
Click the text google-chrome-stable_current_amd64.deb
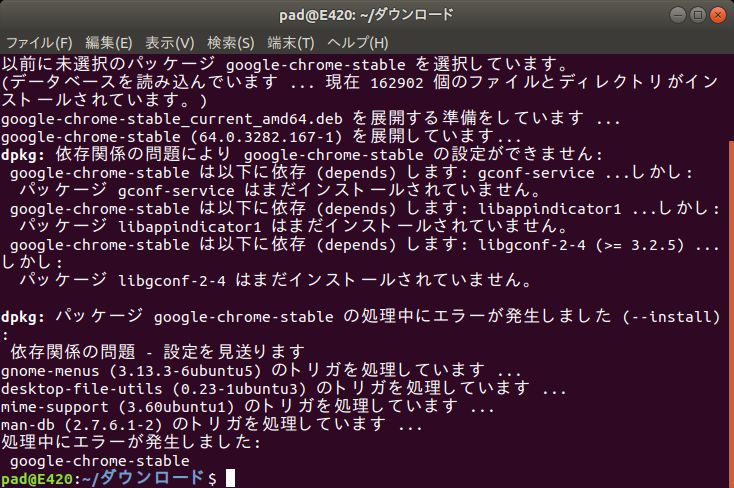(x=172, y=119)
